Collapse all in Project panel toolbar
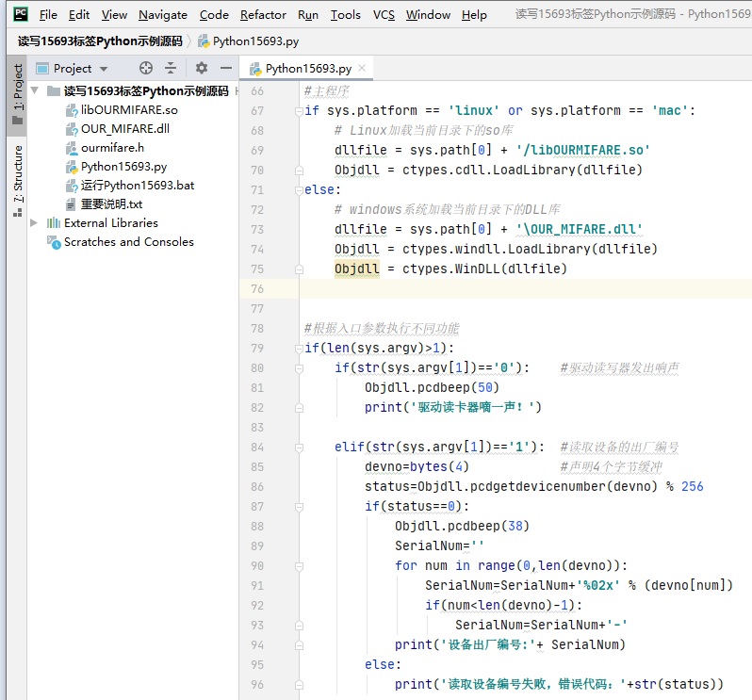Screen dimensions: 752x700 tap(171, 68)
